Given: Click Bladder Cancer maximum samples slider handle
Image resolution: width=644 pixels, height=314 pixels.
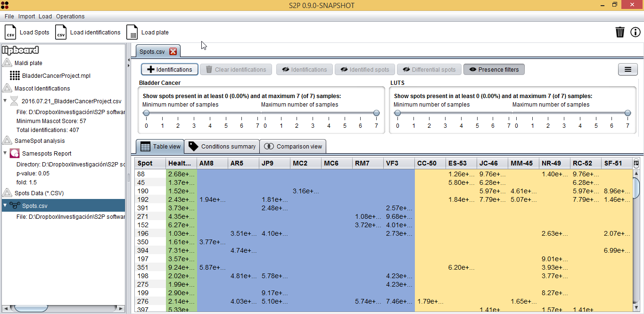Looking at the screenshot, I should click(376, 113).
